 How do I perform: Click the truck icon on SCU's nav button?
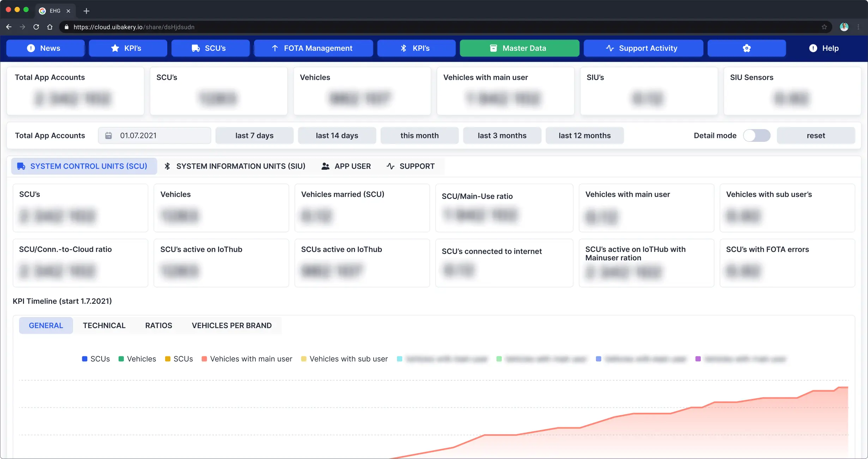pyautogui.click(x=196, y=48)
